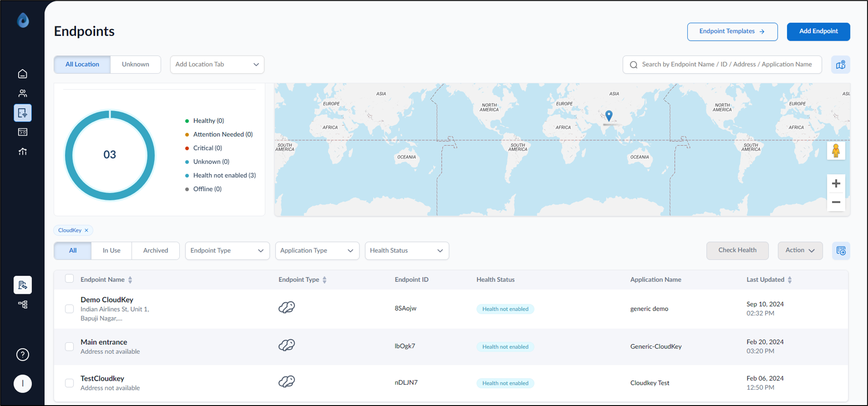This screenshot has height=406, width=868.
Task: Click endpoint ID nDLJN7
Action: pos(406,383)
